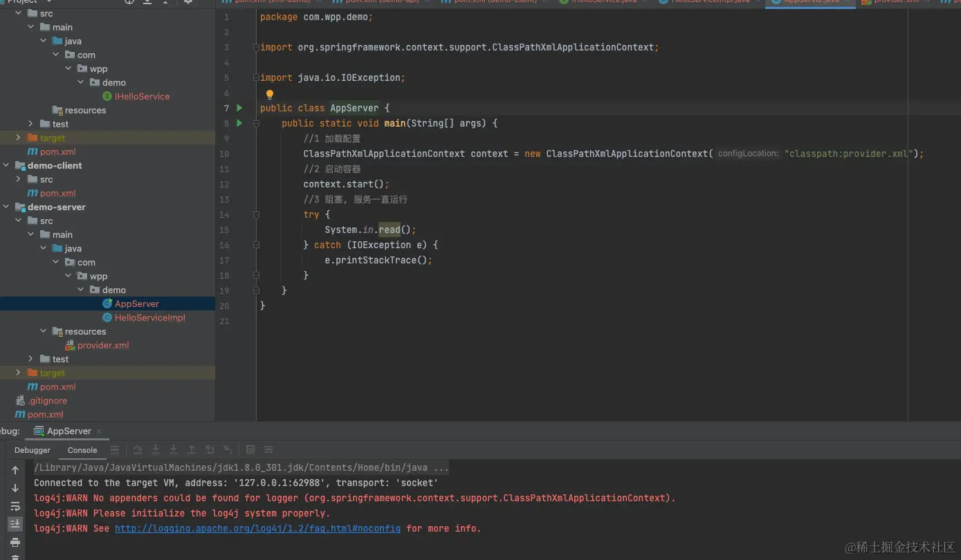Screen dimensions: 961x560
Task: Click the Trace Current Stream Chain icon
Action: pos(268,449)
